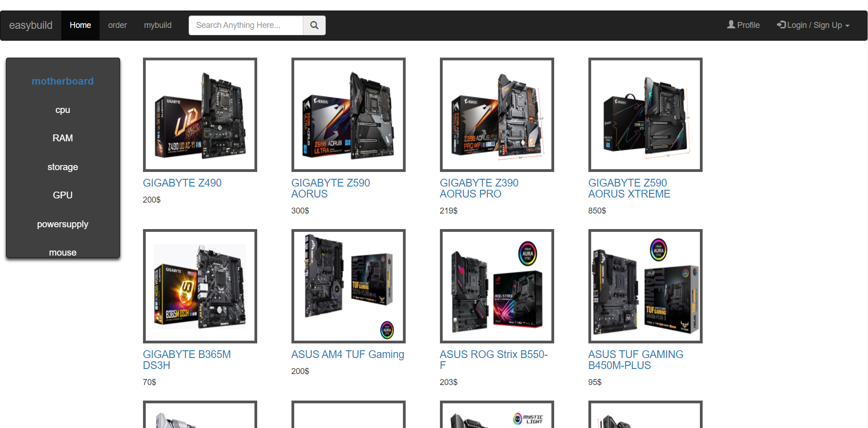This screenshot has height=428, width=868.
Task: Click the 219$ price text
Action: (x=449, y=211)
